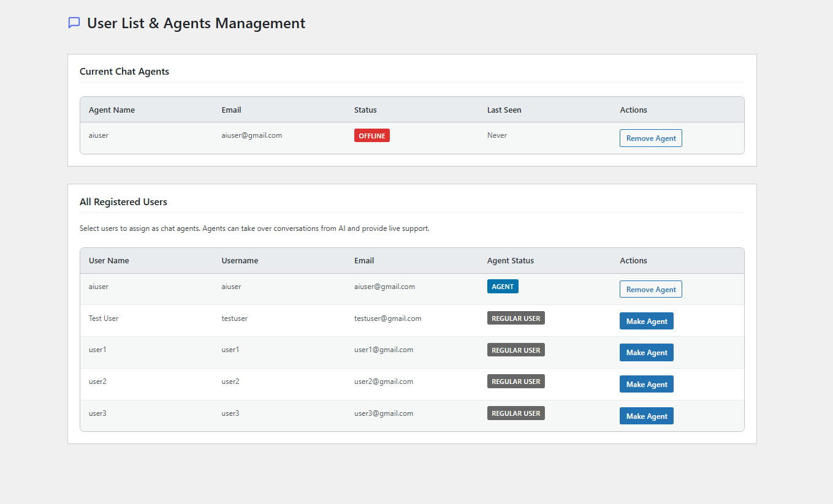Screen dimensions: 833x504
Task: Make user3 an agent
Action: [647, 416]
